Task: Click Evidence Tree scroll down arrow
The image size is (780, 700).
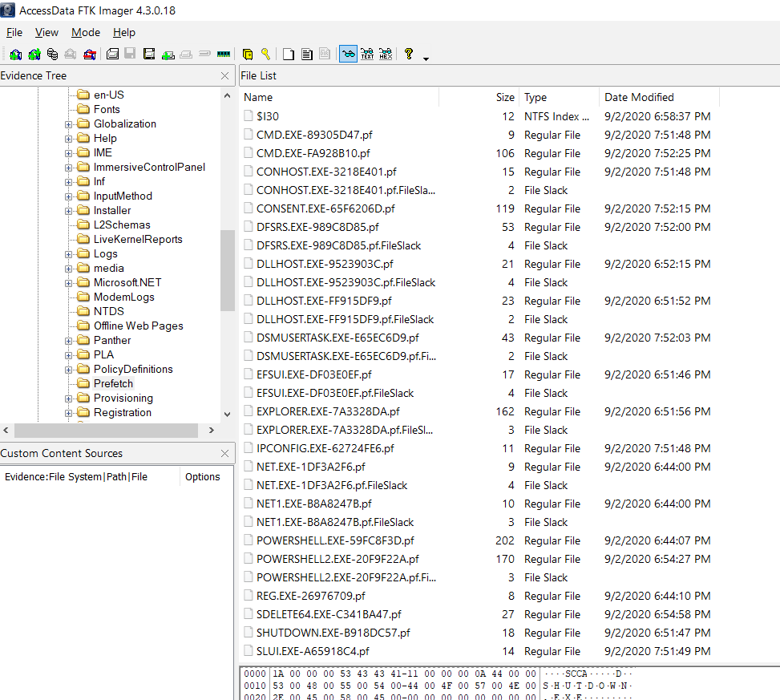Action: (x=228, y=414)
